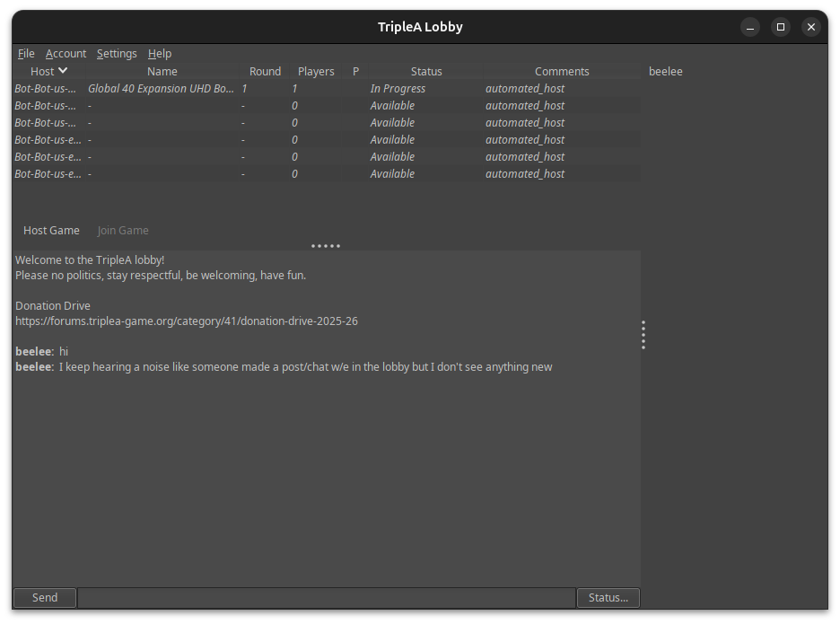
Task: Click the 'Welcome to the TripleA lobby!' line
Action: pyautogui.click(x=90, y=260)
